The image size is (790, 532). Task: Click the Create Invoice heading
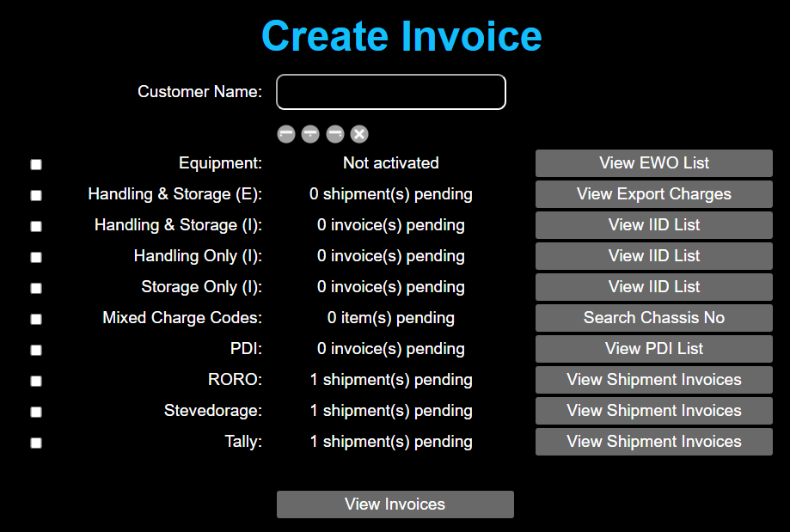click(x=401, y=36)
